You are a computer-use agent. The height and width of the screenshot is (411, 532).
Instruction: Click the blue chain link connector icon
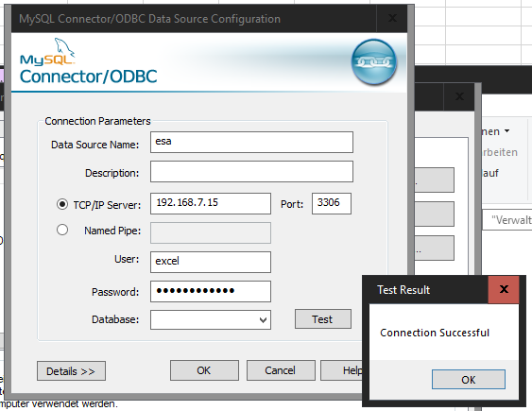point(374,61)
